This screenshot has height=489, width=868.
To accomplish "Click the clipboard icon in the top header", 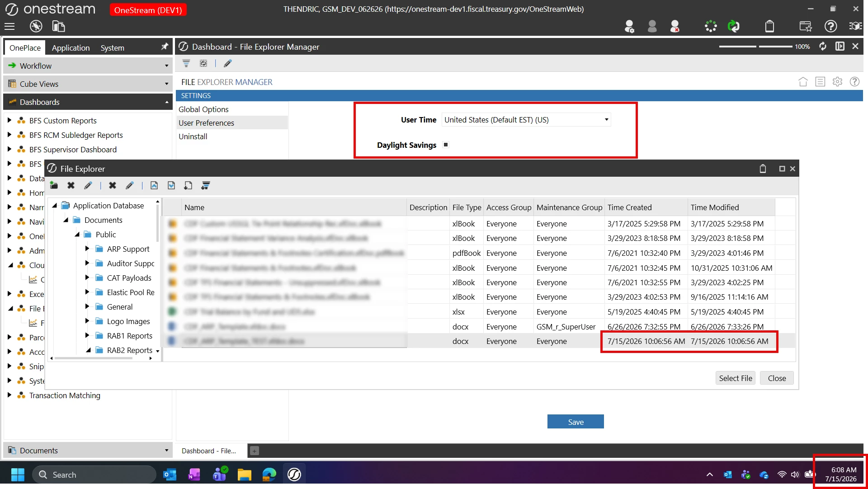I will (x=769, y=27).
